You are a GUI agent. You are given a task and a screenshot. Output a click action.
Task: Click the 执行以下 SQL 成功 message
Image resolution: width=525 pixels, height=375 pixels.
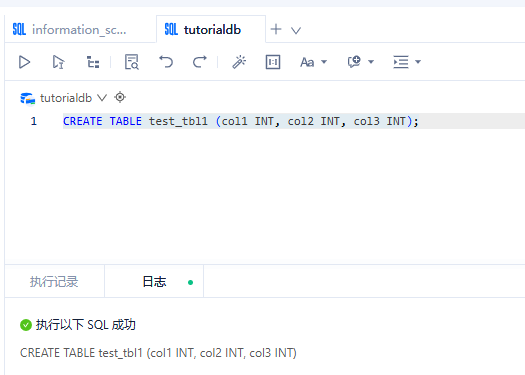click(x=86, y=325)
